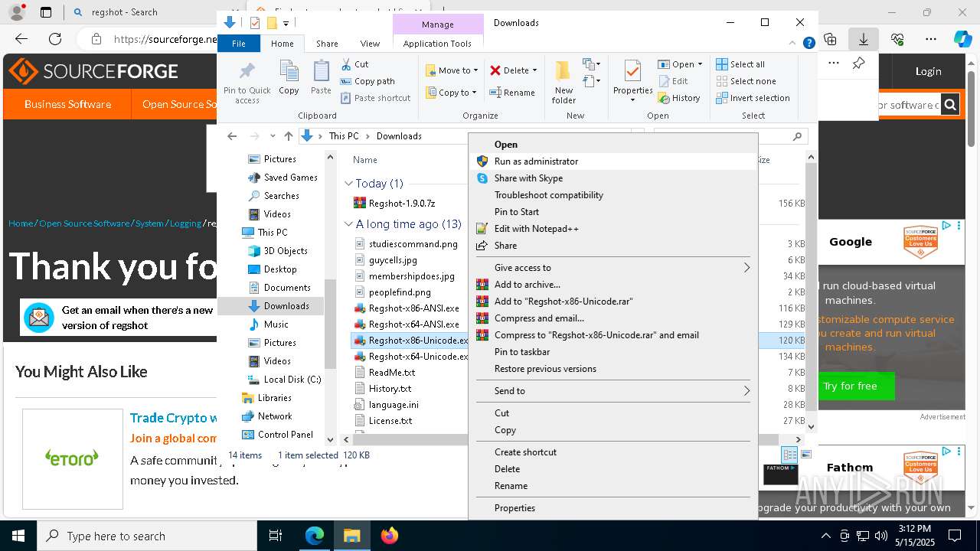Click the Explorer help question mark icon

808,44
